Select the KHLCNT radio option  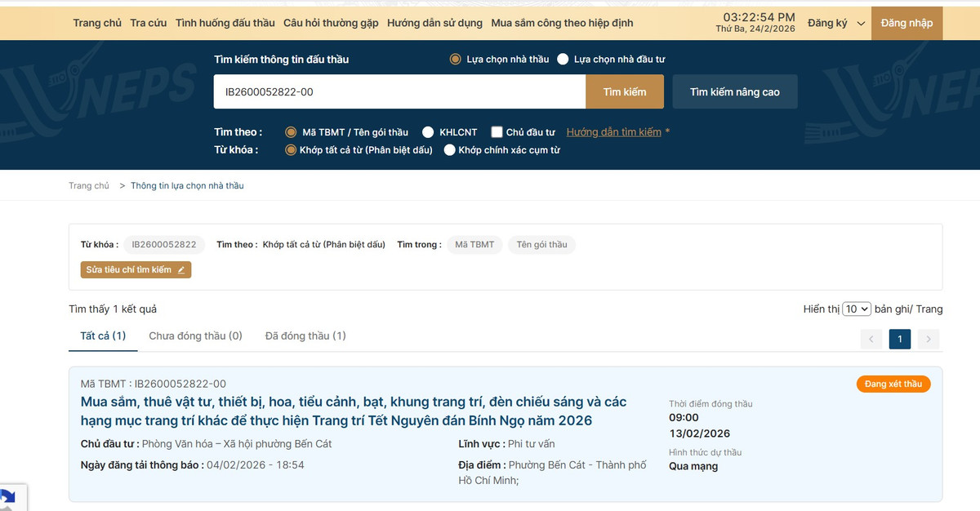tap(428, 132)
